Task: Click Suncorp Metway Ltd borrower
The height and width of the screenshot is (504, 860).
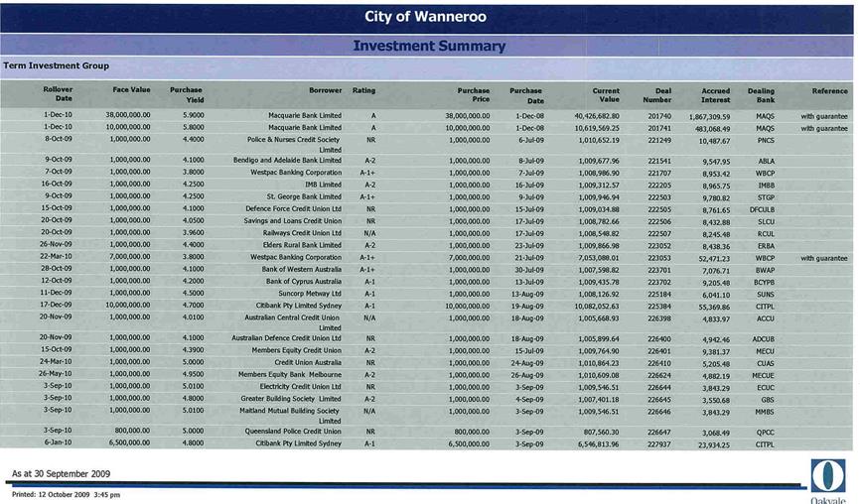Action: click(309, 293)
